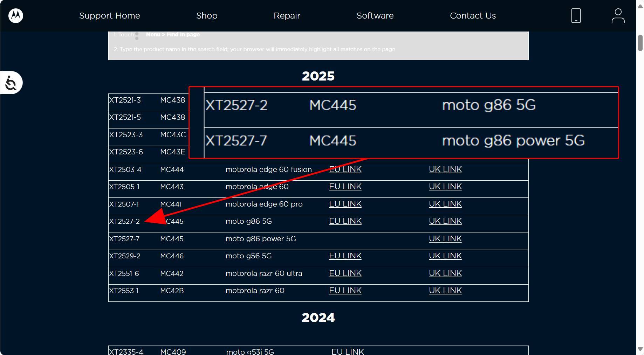Open UK LINK for moto g86 power 5G
This screenshot has height=355, width=644.
(x=445, y=239)
